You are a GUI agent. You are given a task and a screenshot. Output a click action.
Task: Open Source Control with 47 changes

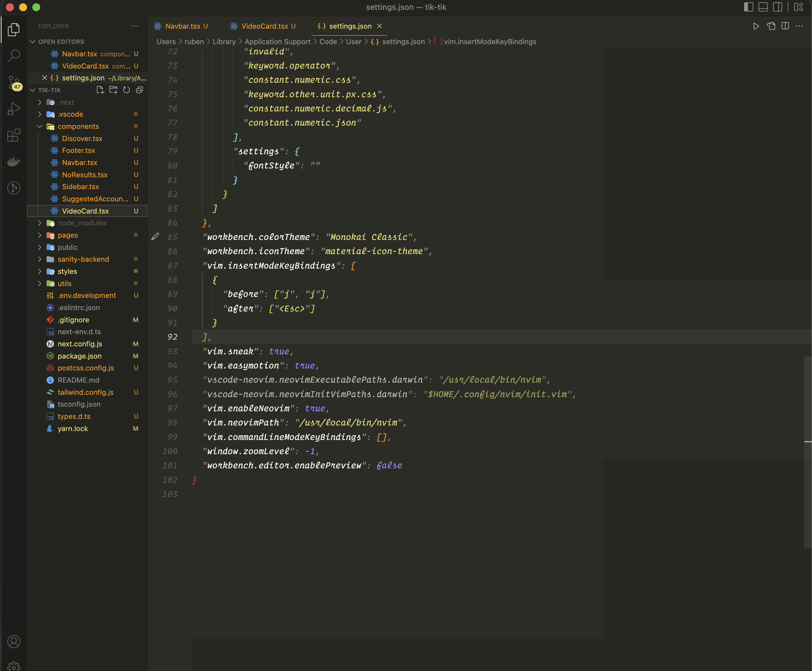pyautogui.click(x=14, y=83)
